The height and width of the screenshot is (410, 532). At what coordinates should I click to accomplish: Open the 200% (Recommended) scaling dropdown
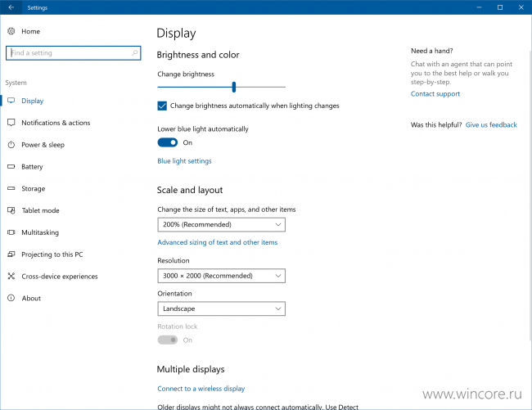[x=221, y=224]
